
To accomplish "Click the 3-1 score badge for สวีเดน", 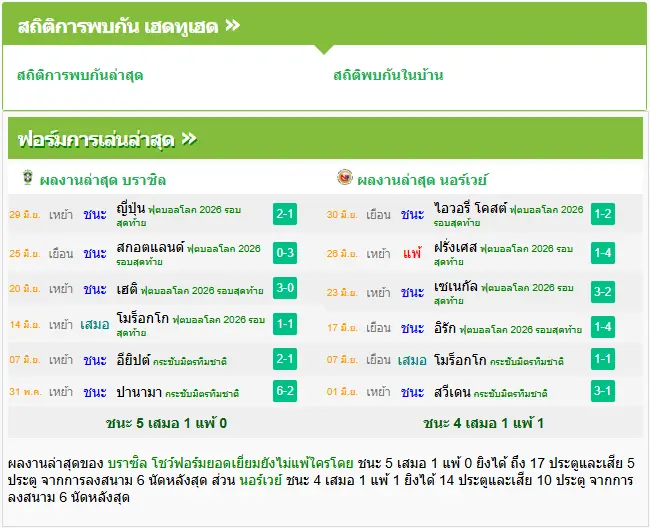I will 603,391.
